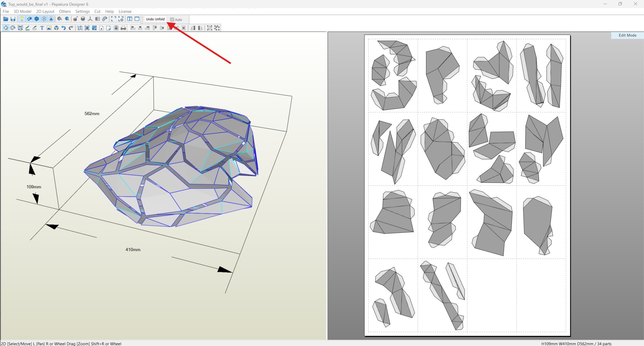Click the eye with link icon
Image resolution: width=644 pixels, height=346 pixels.
(105, 19)
